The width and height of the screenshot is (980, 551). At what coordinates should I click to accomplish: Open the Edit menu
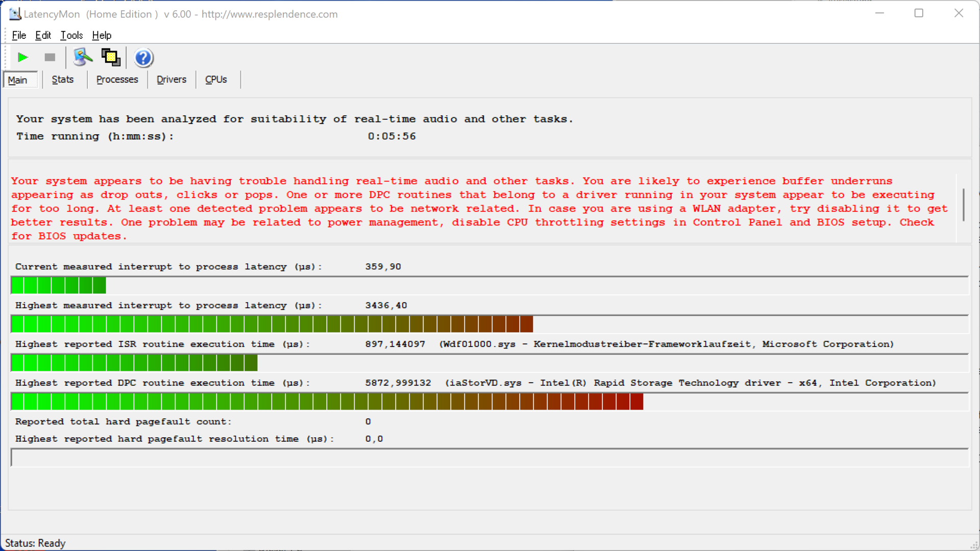pos(43,35)
